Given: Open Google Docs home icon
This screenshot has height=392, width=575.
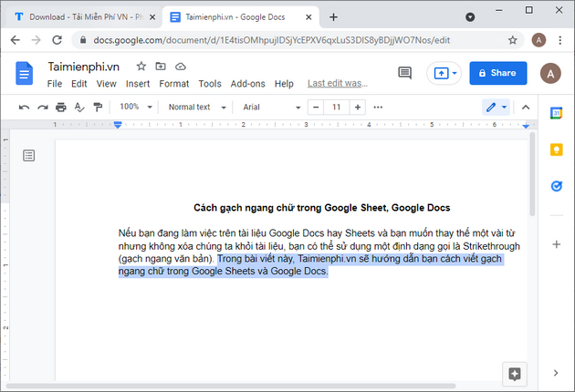Looking at the screenshot, I should (x=25, y=73).
